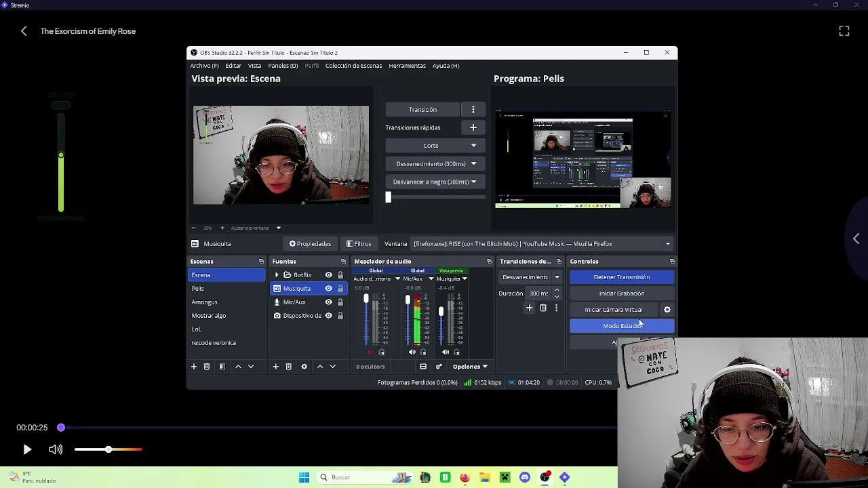This screenshot has height=488, width=868.
Task: Open the Ventana window selection dropdown
Action: [542, 244]
